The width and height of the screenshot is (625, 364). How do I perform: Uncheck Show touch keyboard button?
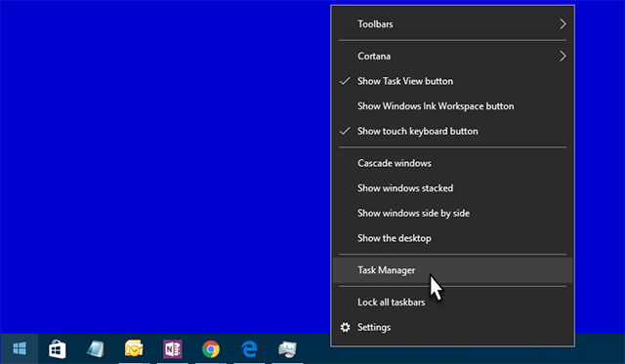(452, 132)
